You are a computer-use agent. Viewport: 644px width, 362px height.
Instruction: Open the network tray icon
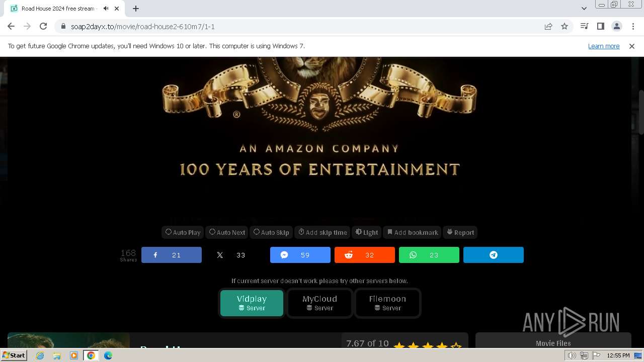pyautogui.click(x=584, y=355)
